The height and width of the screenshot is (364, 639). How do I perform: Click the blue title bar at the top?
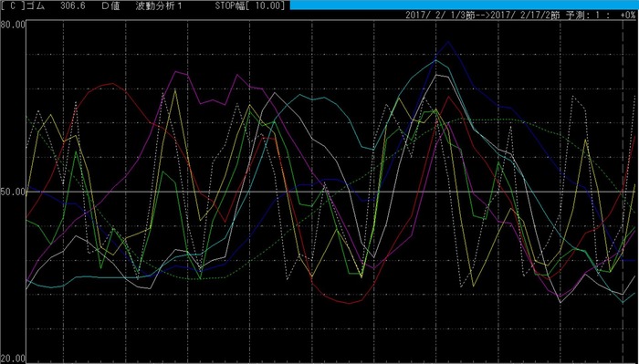click(x=464, y=5)
